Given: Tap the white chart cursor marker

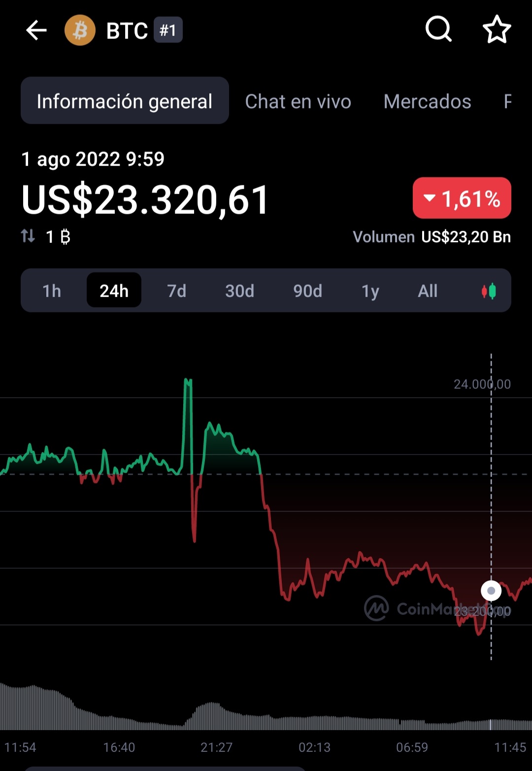Looking at the screenshot, I should coord(491,591).
